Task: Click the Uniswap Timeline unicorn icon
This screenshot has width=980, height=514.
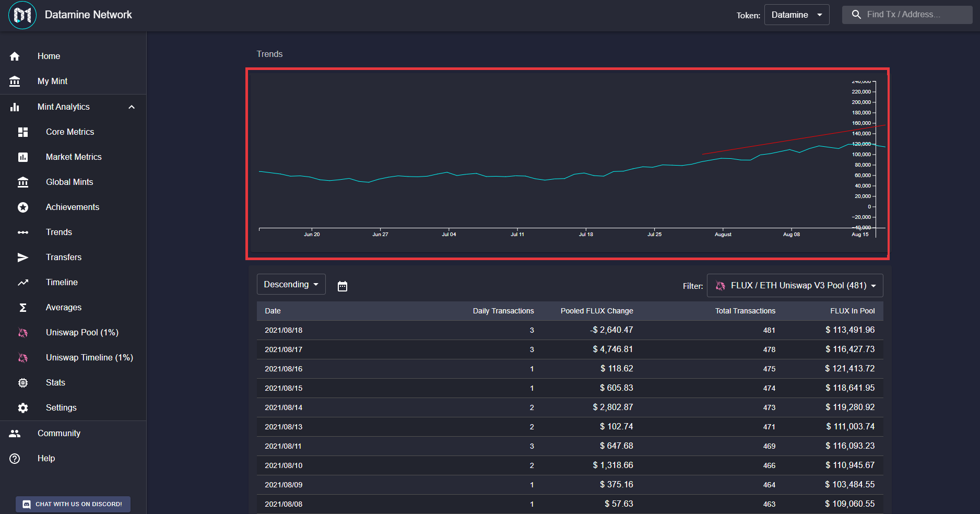Action: tap(23, 358)
